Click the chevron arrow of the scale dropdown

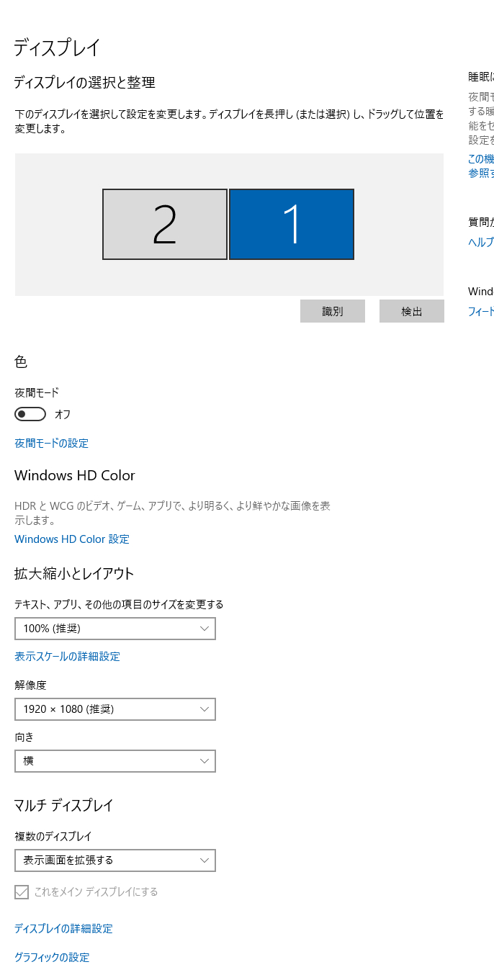[x=205, y=629]
